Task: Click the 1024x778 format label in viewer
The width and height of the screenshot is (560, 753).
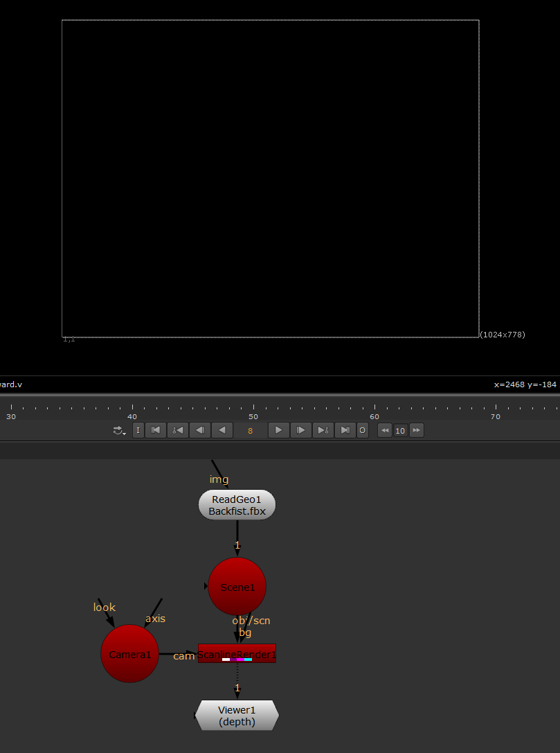Action: pos(503,335)
